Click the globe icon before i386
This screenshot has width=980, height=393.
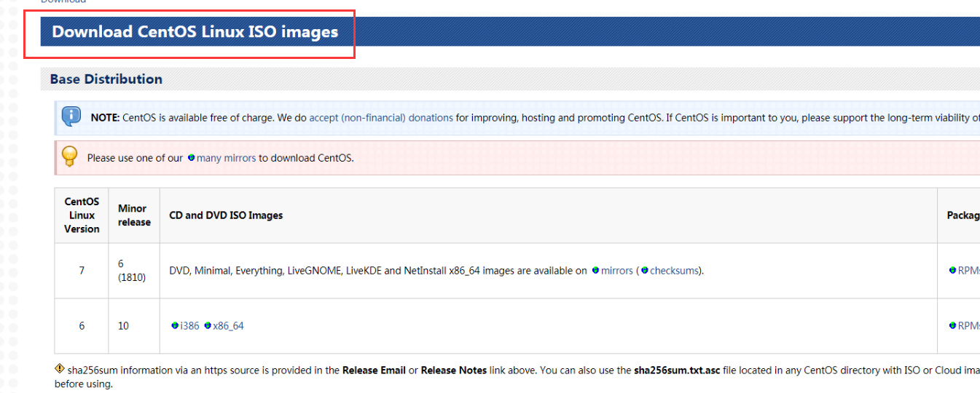pyautogui.click(x=175, y=325)
